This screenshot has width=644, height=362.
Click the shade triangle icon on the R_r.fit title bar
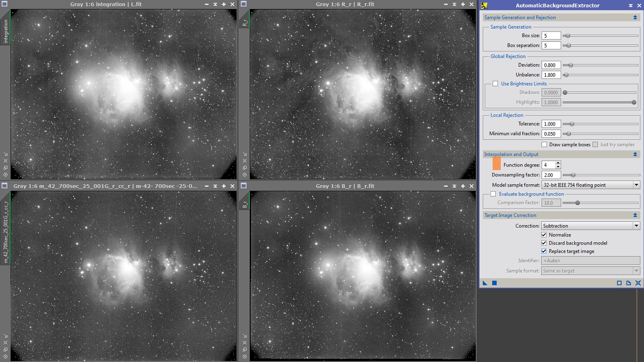pyautogui.click(x=455, y=4)
